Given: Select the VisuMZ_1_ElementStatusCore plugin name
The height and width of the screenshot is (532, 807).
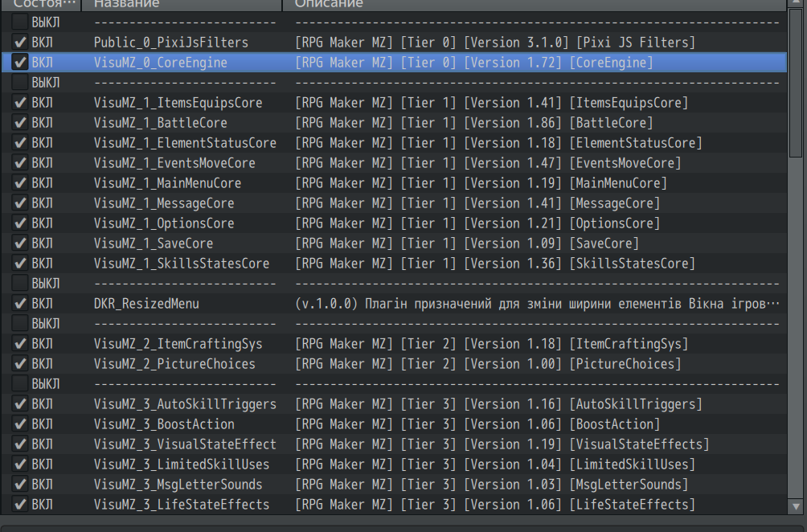Looking at the screenshot, I should coord(186,142).
